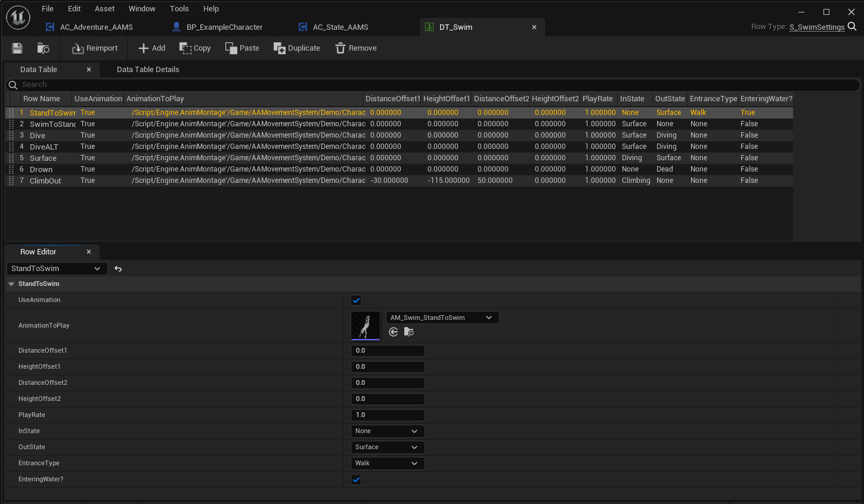Open the EntranceType Walk dropdown

pos(387,463)
